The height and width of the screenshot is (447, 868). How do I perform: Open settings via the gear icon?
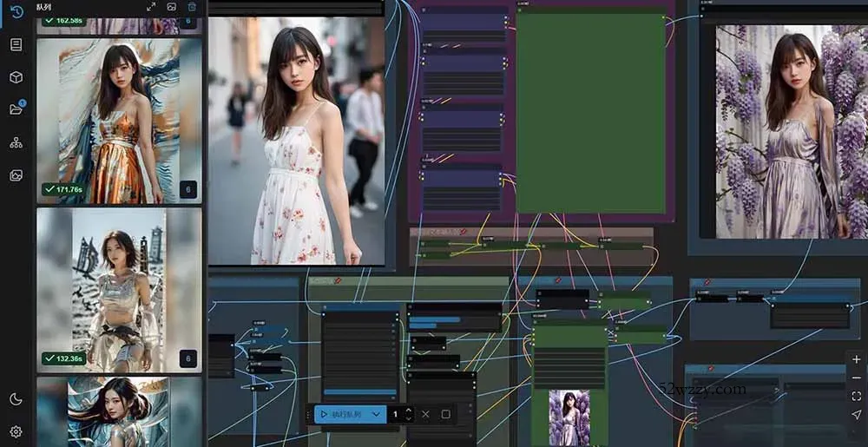pos(16,431)
